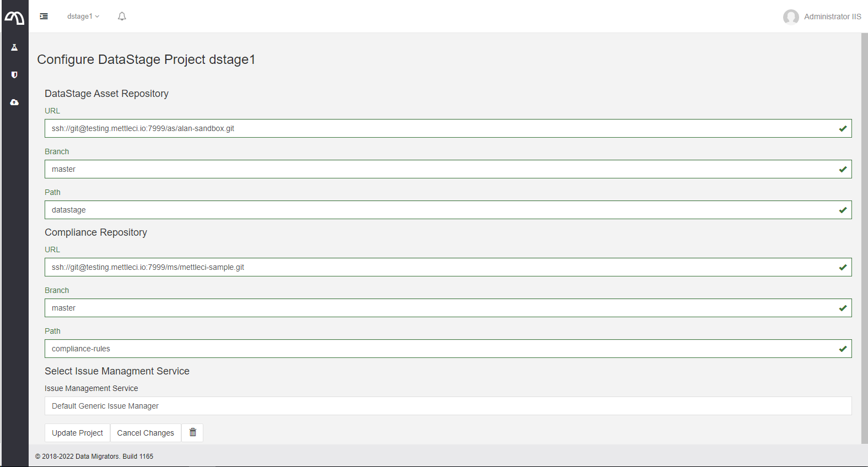Open the cloud upload icon in sidebar
The image size is (868, 467).
pos(14,102)
